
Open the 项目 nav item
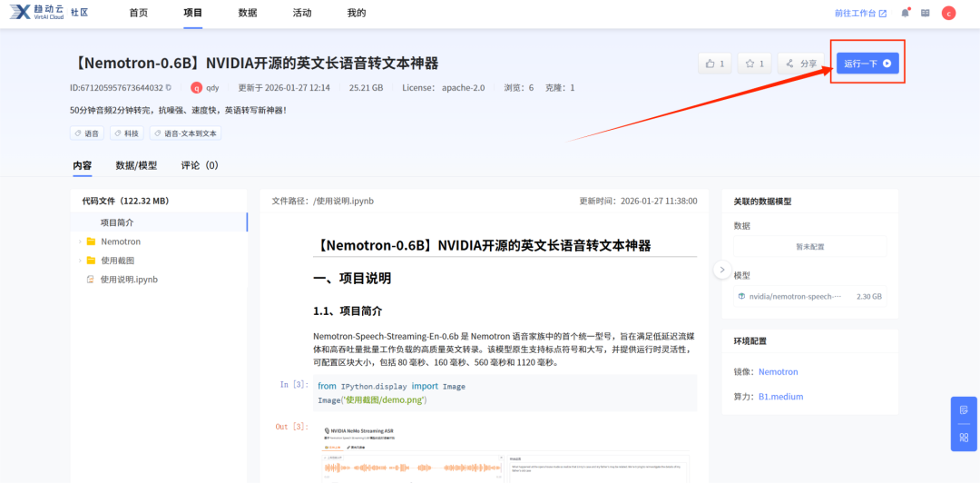(x=193, y=13)
